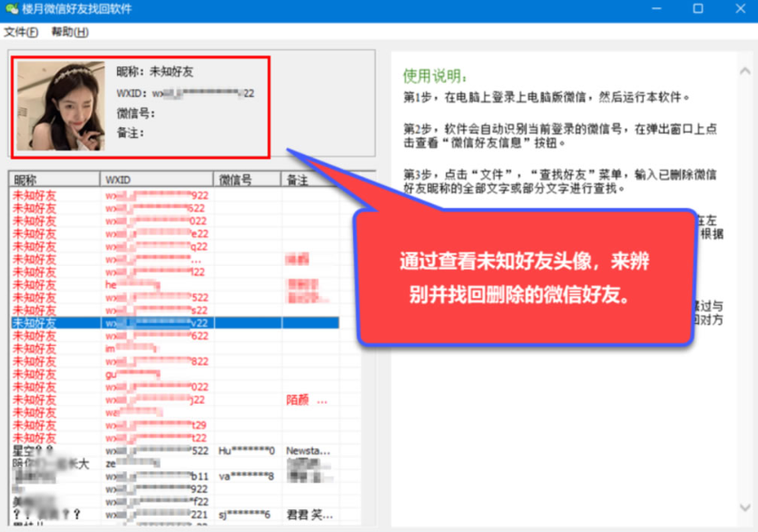The height and width of the screenshot is (532, 758).
Task: Select the unknown friend row with WXID ending q22
Action: click(x=174, y=247)
